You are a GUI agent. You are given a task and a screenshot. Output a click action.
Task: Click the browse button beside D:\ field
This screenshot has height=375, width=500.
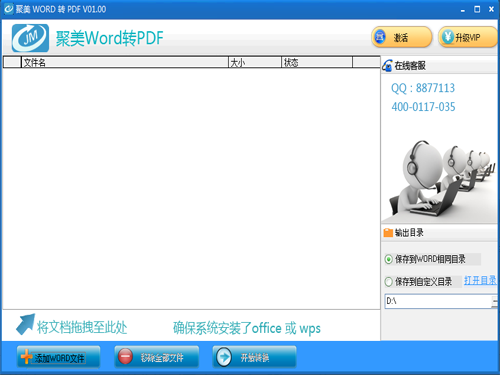[x=495, y=302]
